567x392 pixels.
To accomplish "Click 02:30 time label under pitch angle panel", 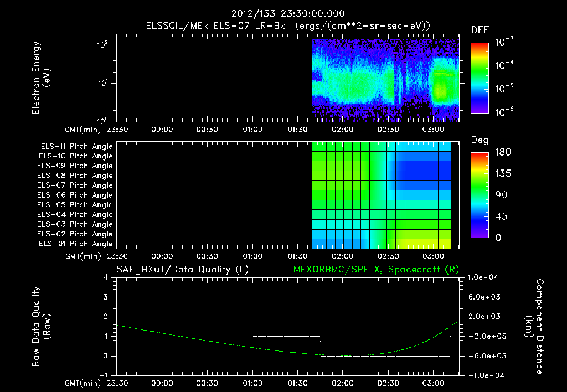I will pyautogui.click(x=388, y=256).
